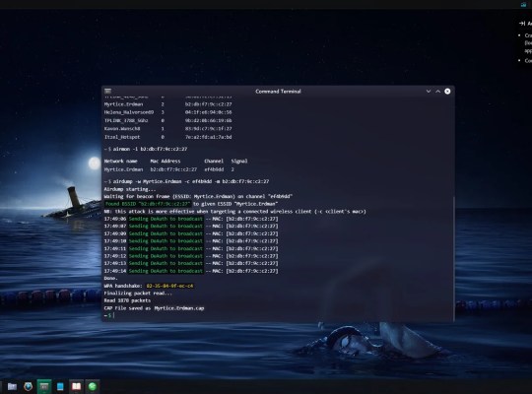Click the 17:49:06 Sending DeAuth line
The image size is (532, 394).
click(x=191, y=219)
